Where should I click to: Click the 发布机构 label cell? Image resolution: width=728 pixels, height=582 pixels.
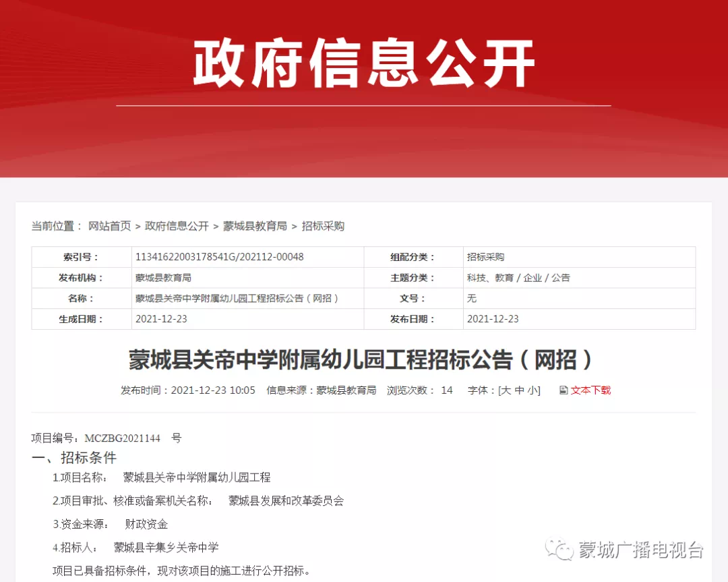[82, 278]
